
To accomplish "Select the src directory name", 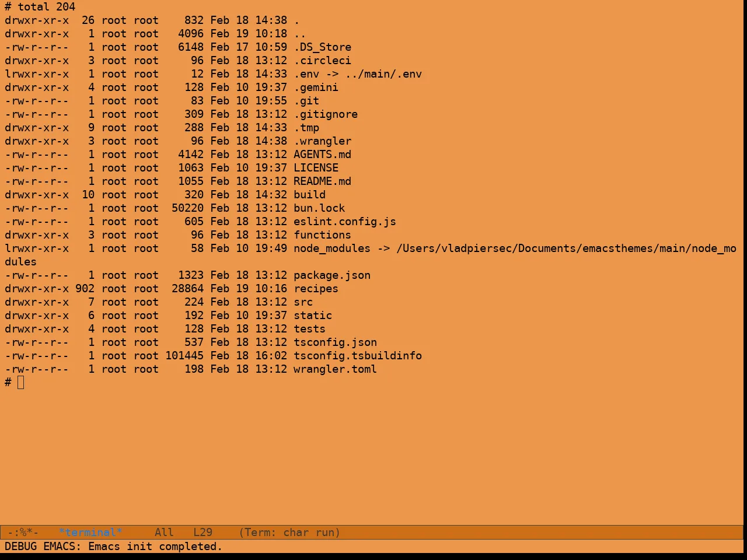I will [x=303, y=302].
